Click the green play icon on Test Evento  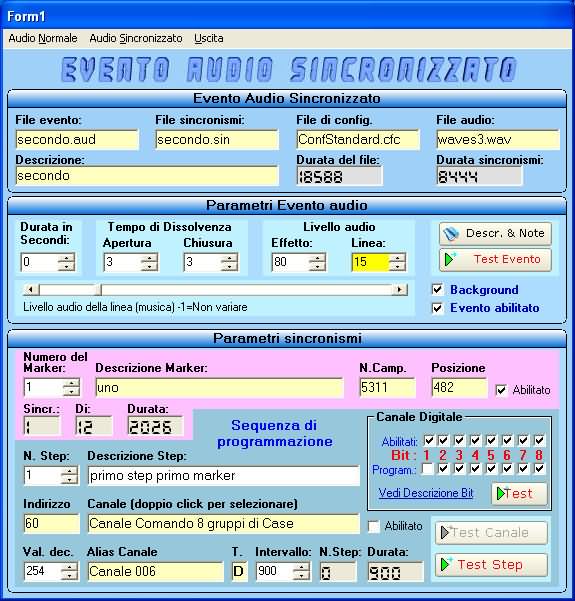point(449,259)
